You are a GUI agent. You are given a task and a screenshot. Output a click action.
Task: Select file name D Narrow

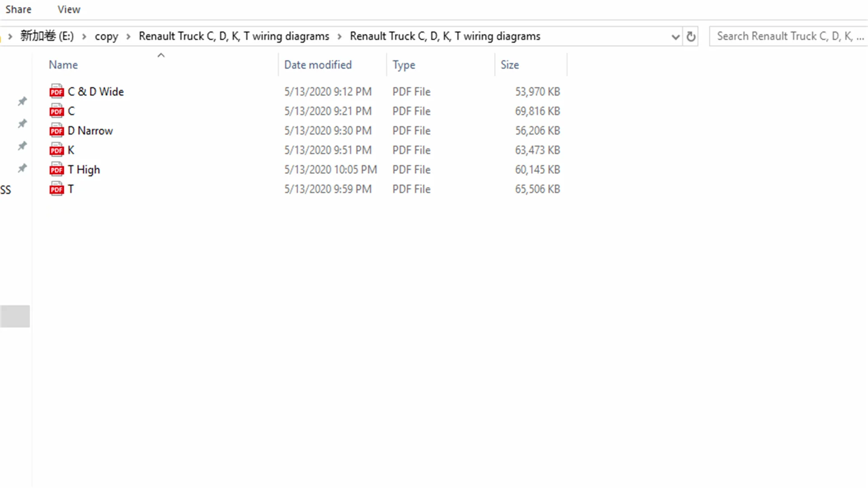pos(90,130)
